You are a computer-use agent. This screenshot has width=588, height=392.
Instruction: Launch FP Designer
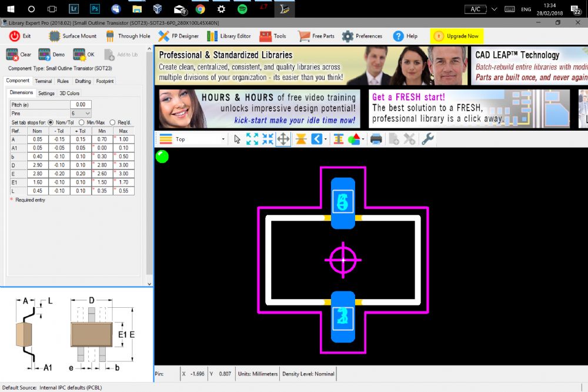[x=179, y=36]
